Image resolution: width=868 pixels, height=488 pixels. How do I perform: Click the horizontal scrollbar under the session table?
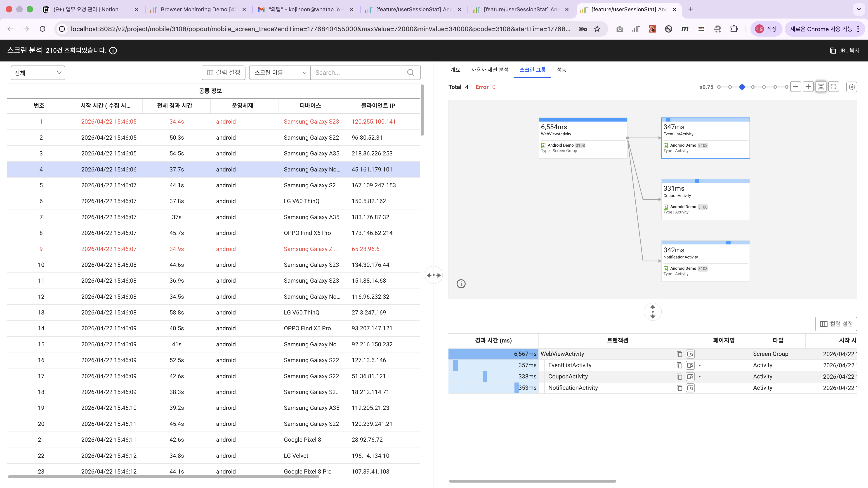[164, 476]
